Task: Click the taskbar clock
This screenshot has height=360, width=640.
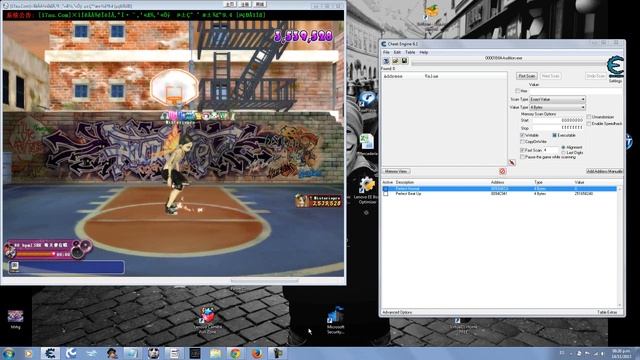Action: tap(621, 353)
